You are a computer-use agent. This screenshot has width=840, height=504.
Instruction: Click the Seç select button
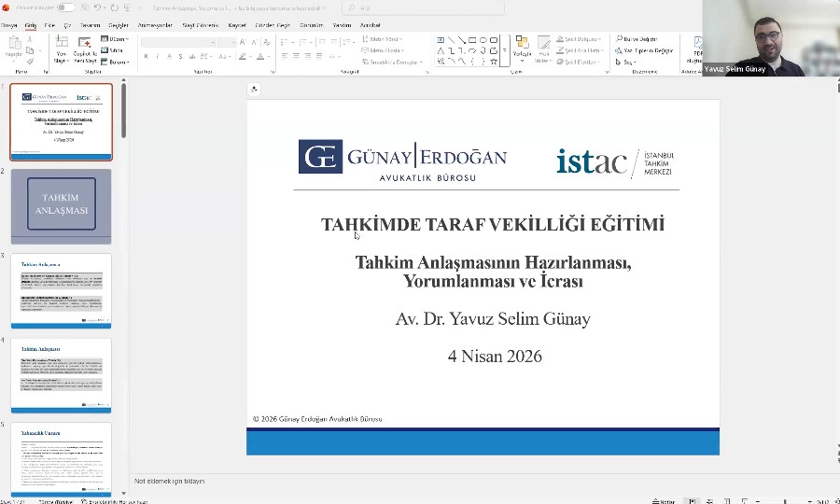(625, 63)
